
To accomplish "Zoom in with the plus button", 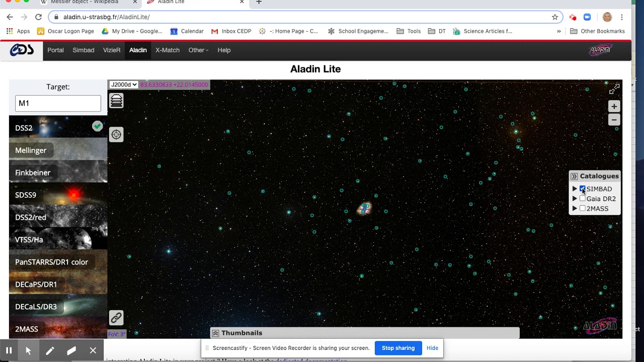I will point(614,106).
